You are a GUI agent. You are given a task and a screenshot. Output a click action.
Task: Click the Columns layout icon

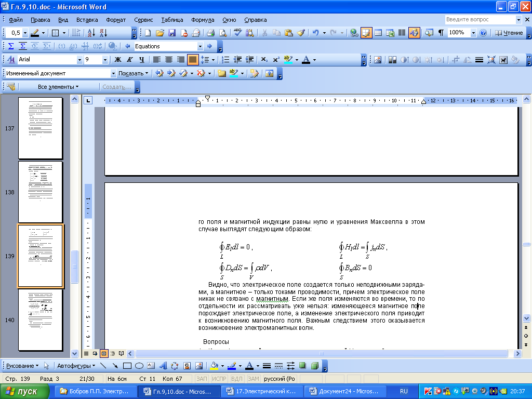[402, 33]
